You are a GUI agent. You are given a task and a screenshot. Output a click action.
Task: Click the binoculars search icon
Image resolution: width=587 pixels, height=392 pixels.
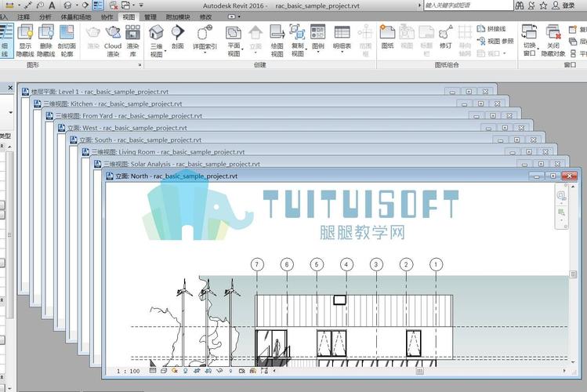[520, 5]
